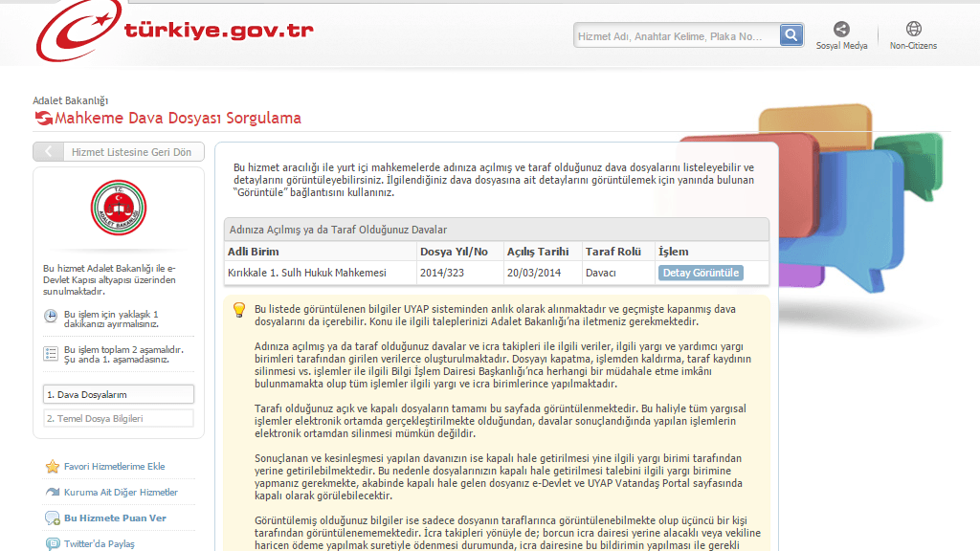The image size is (980, 551).
Task: Open Bu Hizmete Puan Ver link
Action: coord(115,518)
